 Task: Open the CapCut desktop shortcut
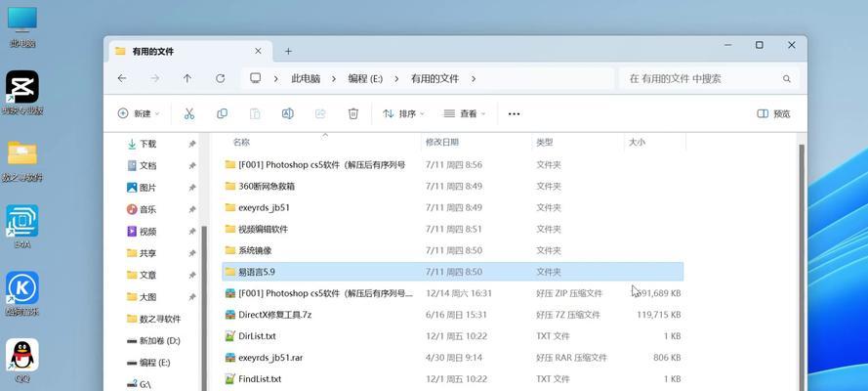coord(22,93)
